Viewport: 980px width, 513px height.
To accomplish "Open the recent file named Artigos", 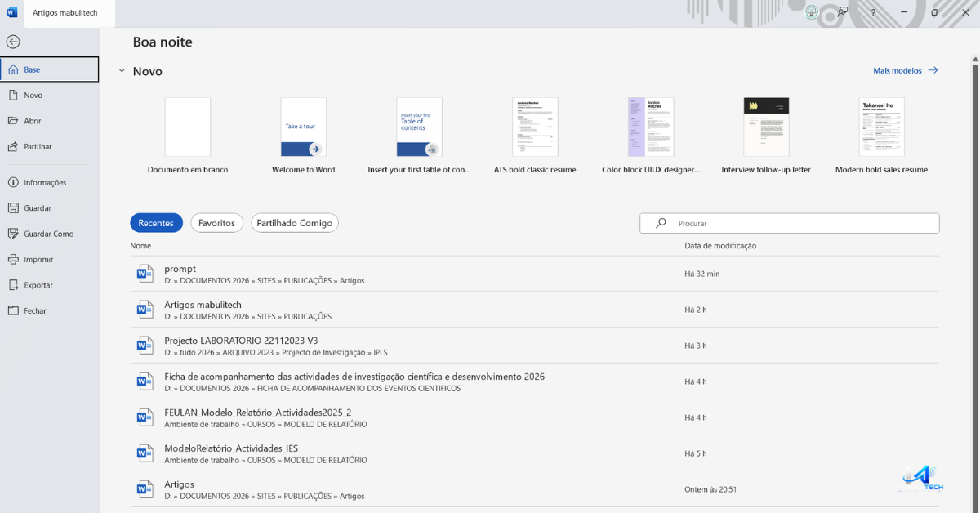I will [535, 489].
